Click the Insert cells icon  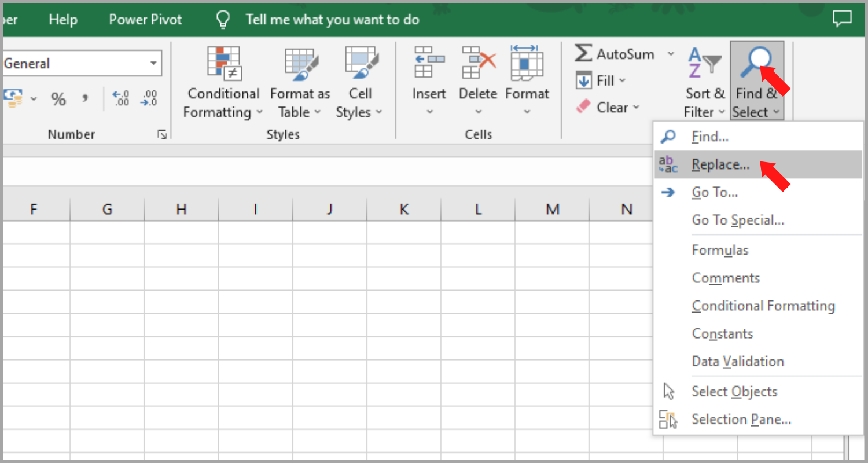[429, 63]
